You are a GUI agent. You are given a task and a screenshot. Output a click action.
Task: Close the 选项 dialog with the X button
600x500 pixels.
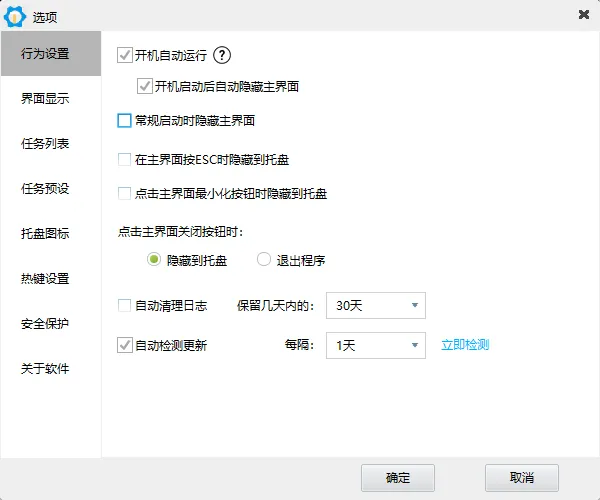[x=584, y=15]
